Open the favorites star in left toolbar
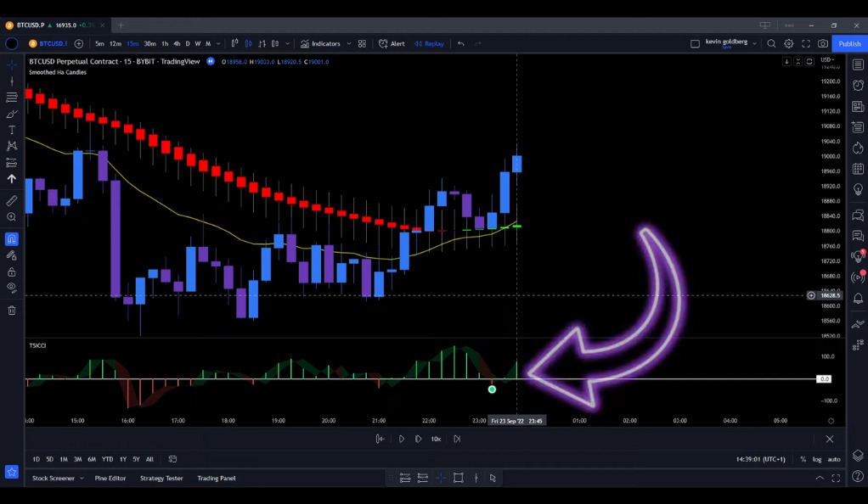Viewport: 868px width, 504px height. [12, 472]
